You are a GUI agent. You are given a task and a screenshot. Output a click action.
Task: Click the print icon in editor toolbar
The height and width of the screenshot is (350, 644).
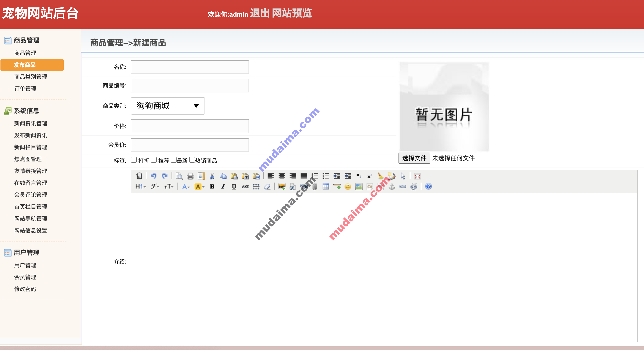point(190,176)
